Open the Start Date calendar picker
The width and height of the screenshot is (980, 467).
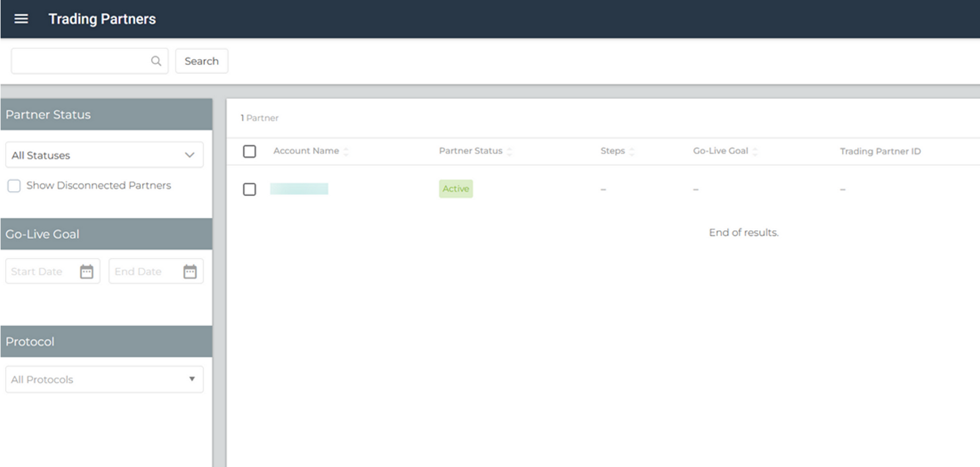click(86, 272)
